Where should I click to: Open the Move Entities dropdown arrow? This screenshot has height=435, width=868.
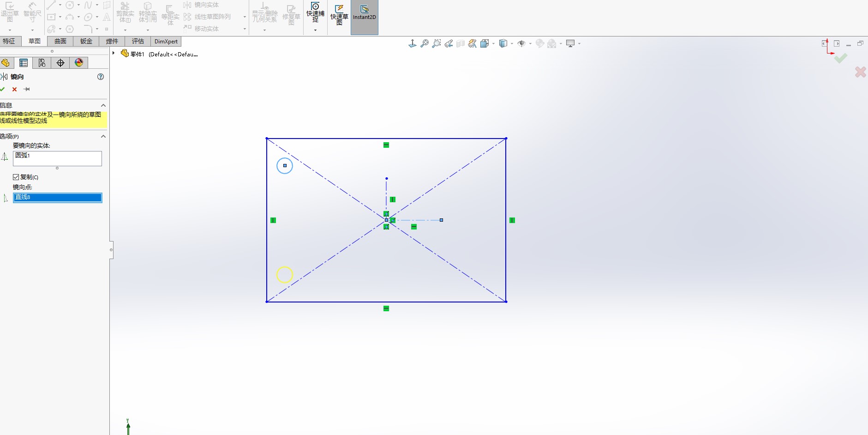click(245, 29)
